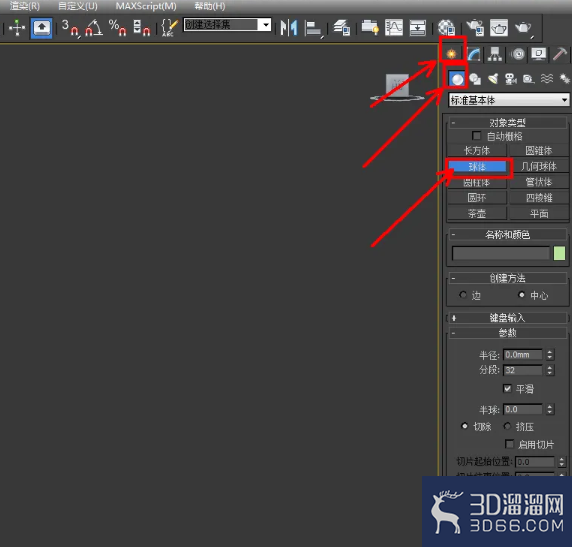This screenshot has width=572, height=547.
Task: Switch to the Modify panel tab
Action: 474,54
